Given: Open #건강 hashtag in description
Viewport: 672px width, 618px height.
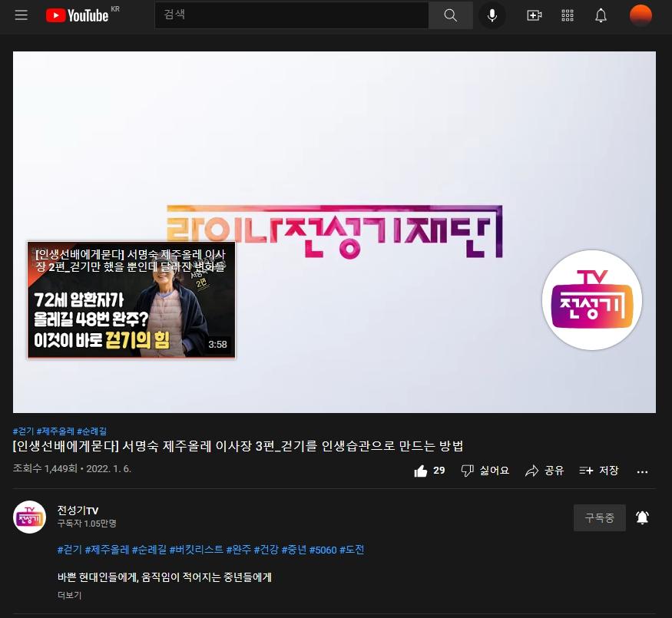Looking at the screenshot, I should 266,550.
